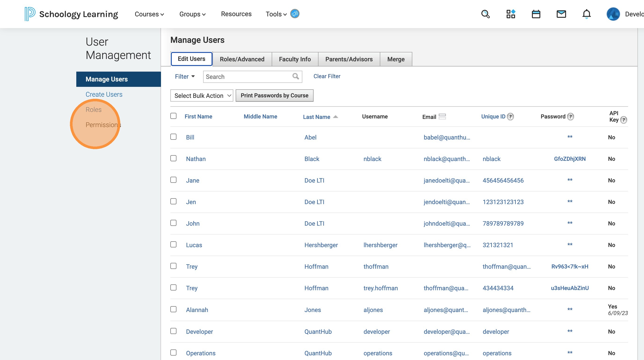Toggle the select-all checkbox in header row
Viewport: 644px width, 360px height.
[x=173, y=116]
